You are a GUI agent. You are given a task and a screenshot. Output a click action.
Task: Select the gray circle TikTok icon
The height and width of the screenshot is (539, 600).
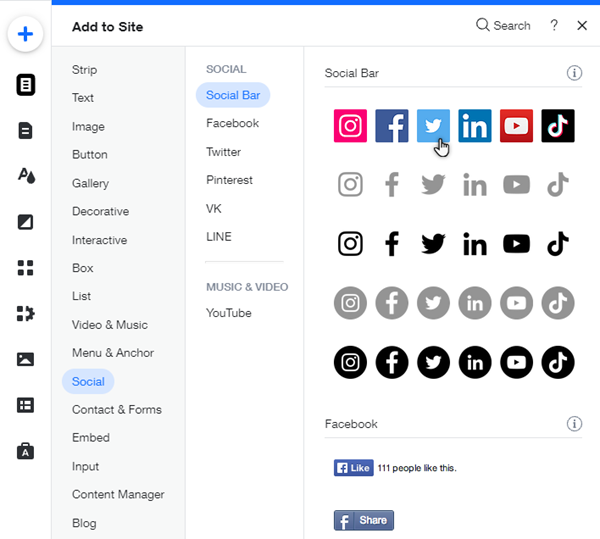point(558,303)
